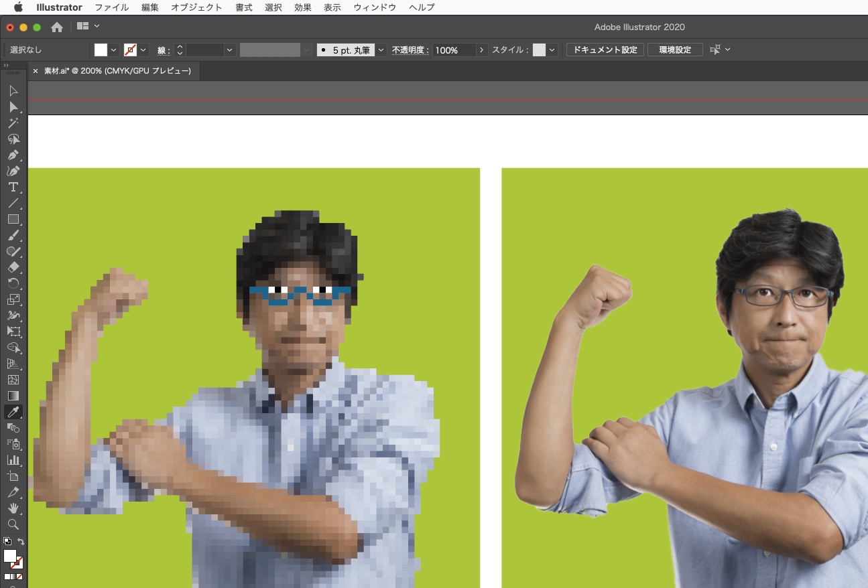Open the 5 pt. 丸筆 brush definition dropdown

[x=381, y=50]
